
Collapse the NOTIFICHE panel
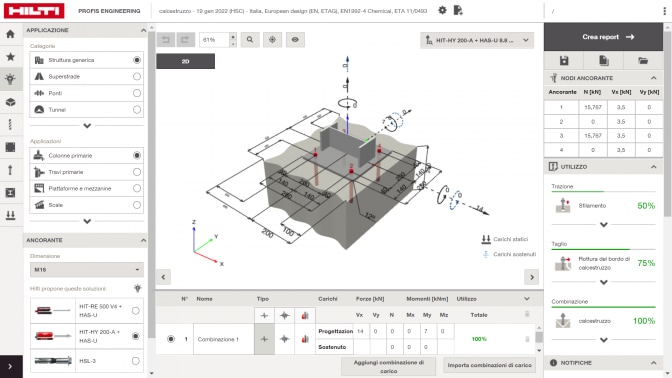tap(654, 363)
